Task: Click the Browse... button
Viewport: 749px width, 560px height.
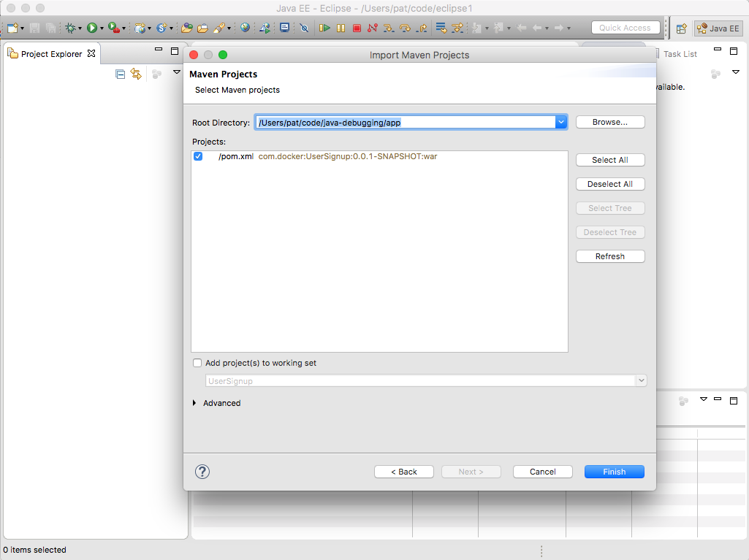Action: point(610,122)
